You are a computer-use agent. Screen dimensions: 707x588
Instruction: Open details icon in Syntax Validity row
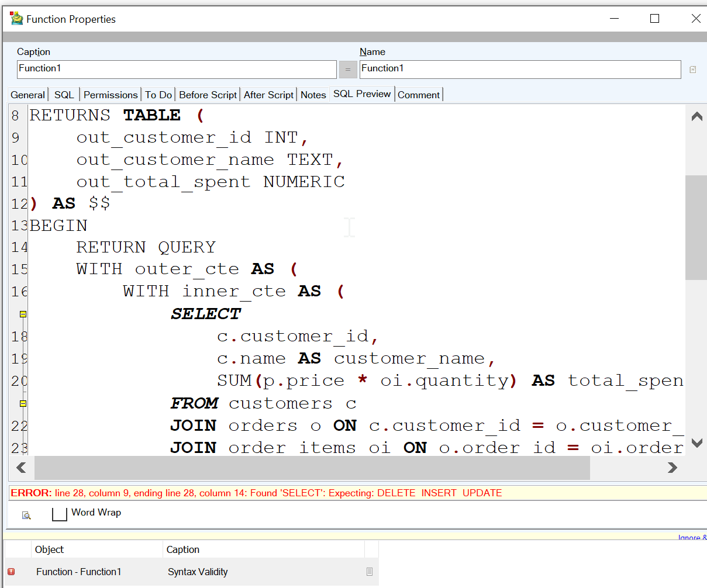(x=370, y=572)
